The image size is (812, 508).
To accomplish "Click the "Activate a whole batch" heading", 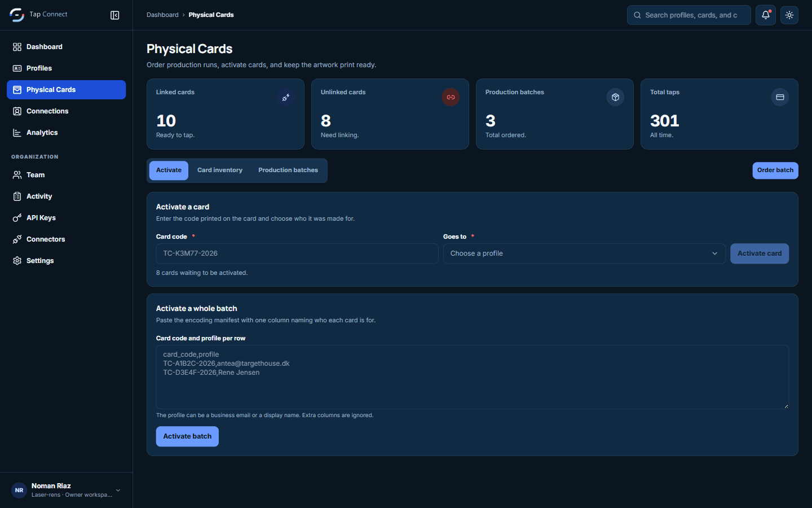I will click(197, 309).
